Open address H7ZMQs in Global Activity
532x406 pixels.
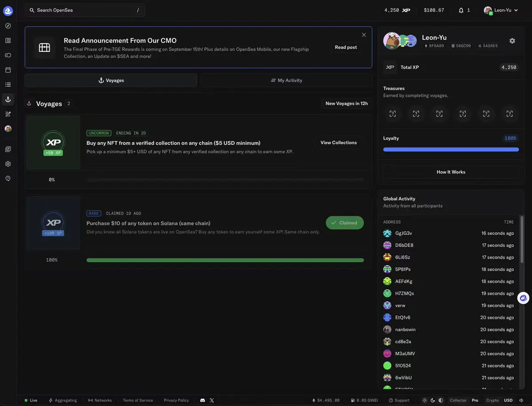tap(404, 293)
